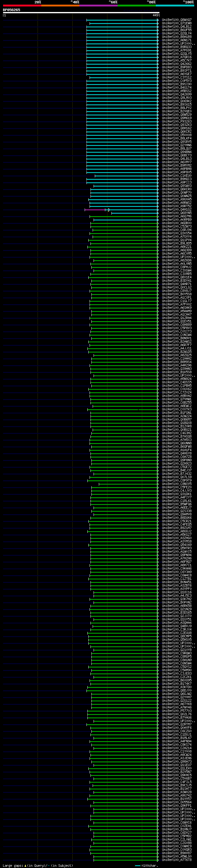
Task: Click hit label UniRef100_P57703
Action: point(176,711)
